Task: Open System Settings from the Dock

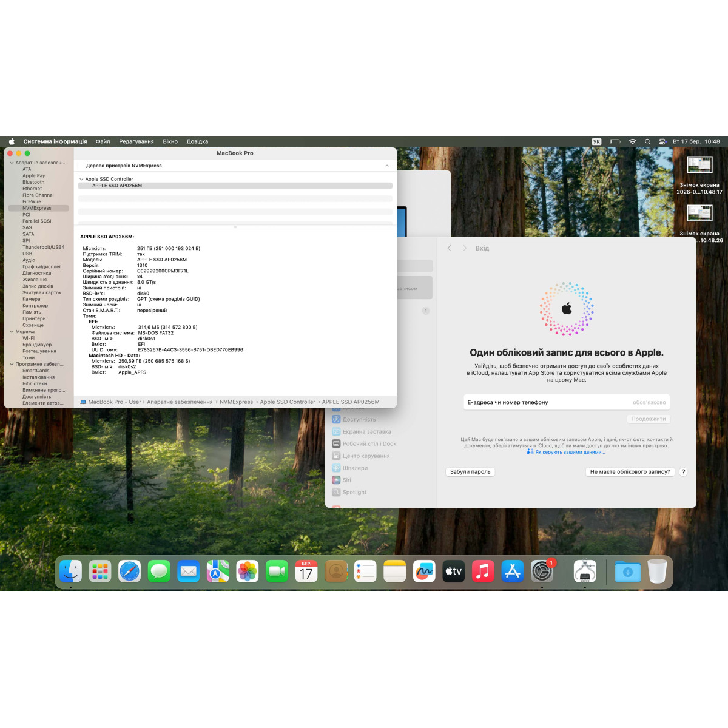Action: 542,571
